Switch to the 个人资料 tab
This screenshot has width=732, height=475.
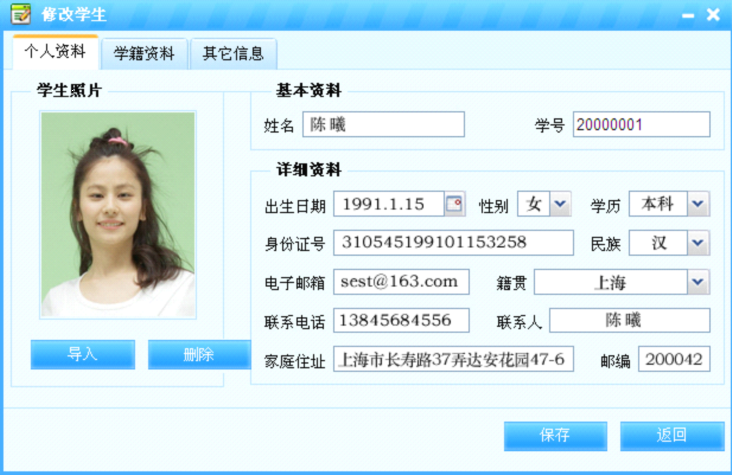click(x=55, y=52)
